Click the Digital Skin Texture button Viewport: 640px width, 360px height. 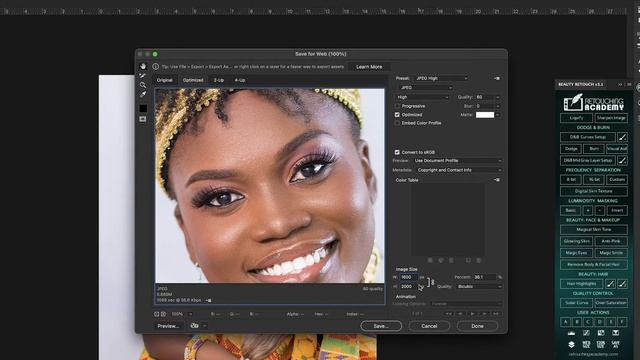point(593,191)
